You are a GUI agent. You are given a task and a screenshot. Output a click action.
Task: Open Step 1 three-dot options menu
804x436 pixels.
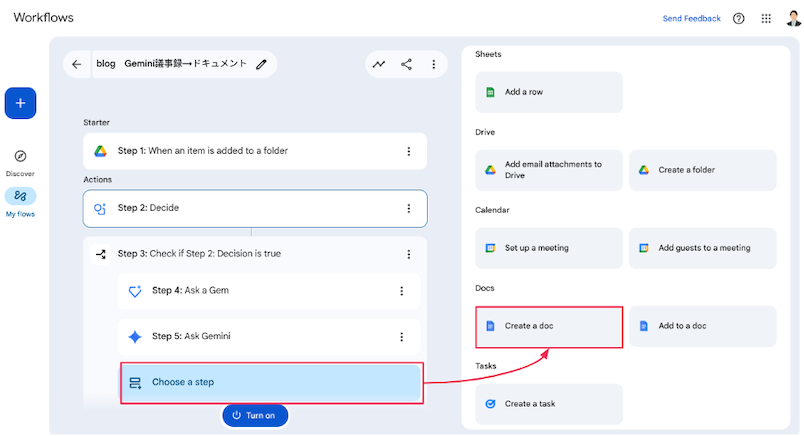[409, 151]
